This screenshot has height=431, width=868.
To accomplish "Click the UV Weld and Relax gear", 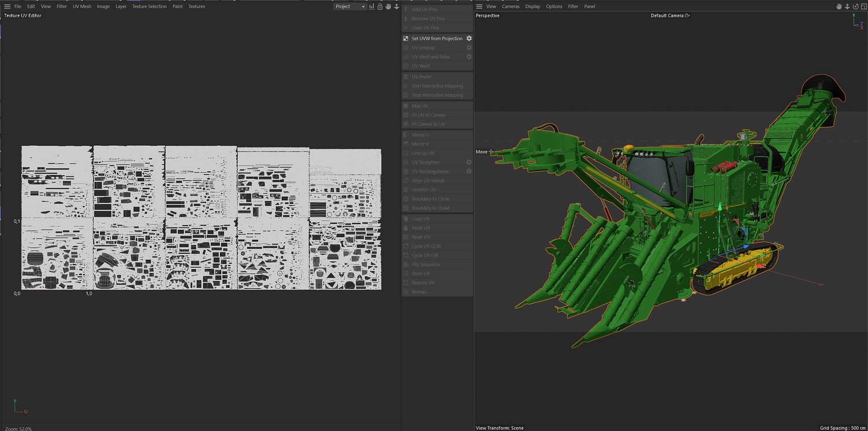I will (x=469, y=57).
